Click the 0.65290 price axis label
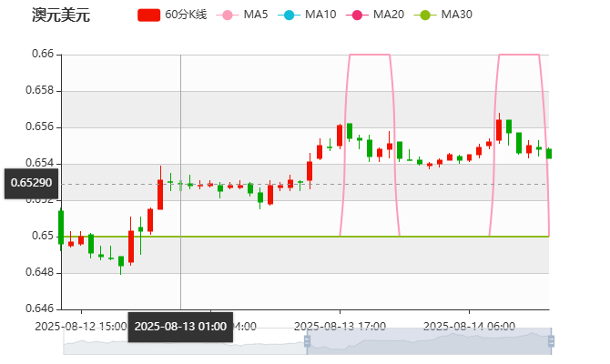The width and height of the screenshot is (610, 364). (31, 183)
